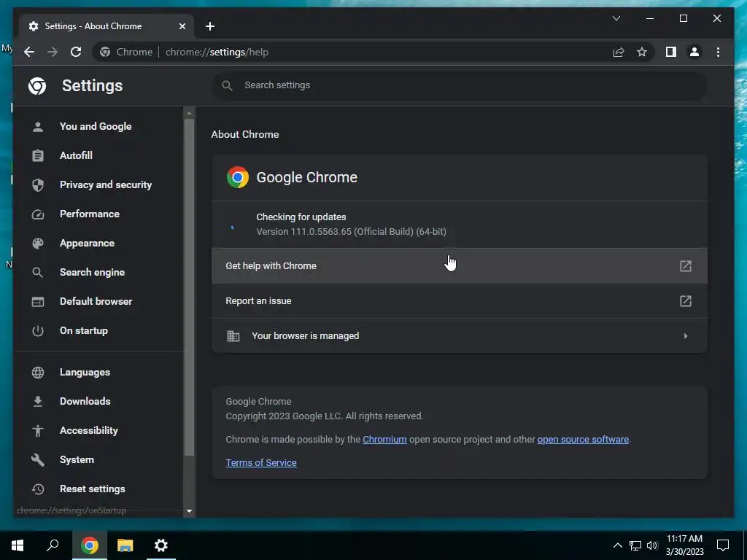
Task: Open Your browser is managed details
Action: (460, 335)
